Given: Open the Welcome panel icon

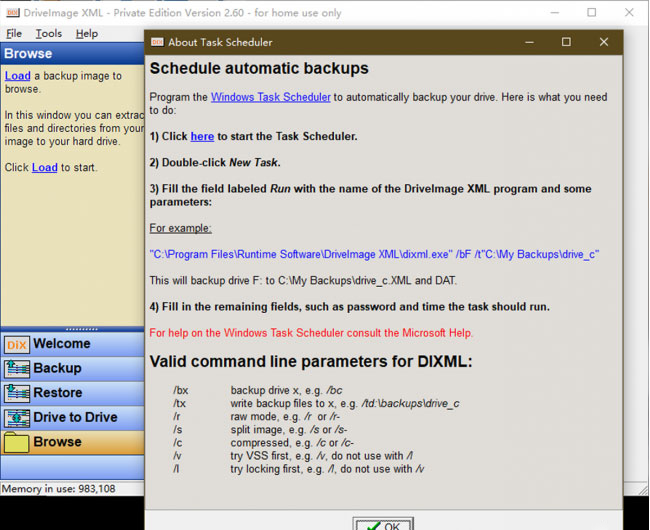Looking at the screenshot, I should (17, 344).
